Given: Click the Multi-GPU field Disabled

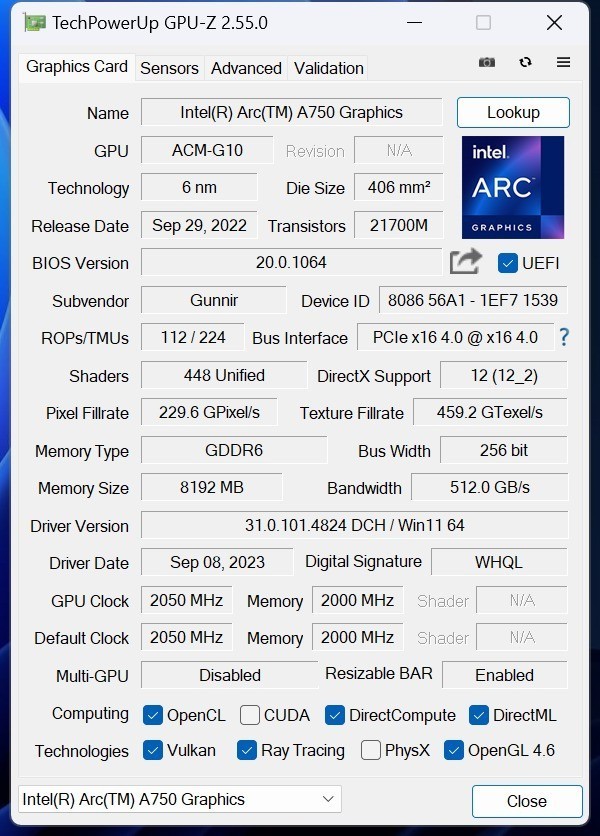Looking at the screenshot, I should (230, 675).
